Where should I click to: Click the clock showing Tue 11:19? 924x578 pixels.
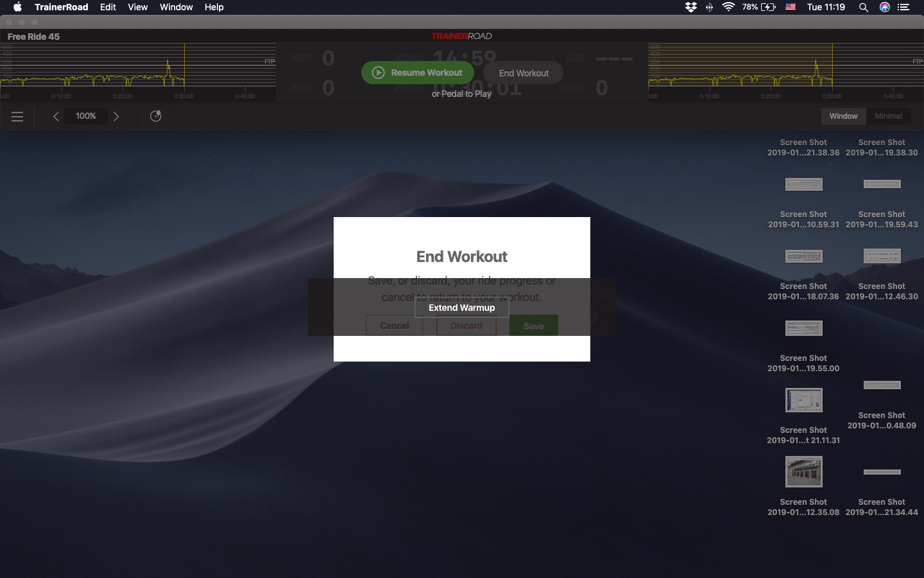(x=826, y=7)
